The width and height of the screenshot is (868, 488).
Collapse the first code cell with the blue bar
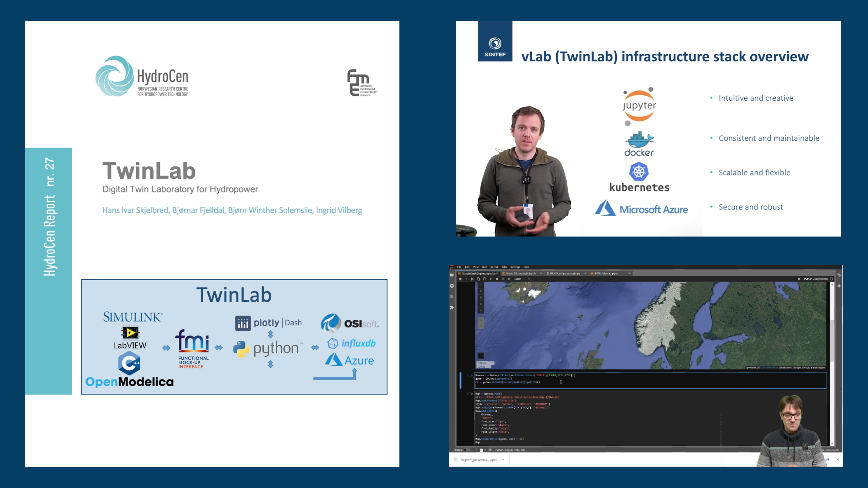pos(460,380)
